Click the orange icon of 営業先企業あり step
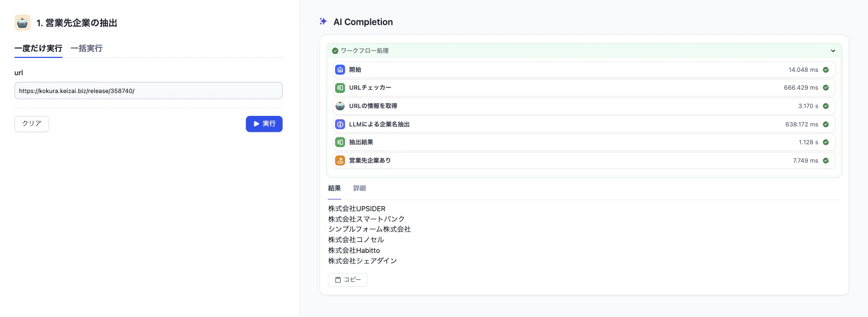 click(340, 160)
